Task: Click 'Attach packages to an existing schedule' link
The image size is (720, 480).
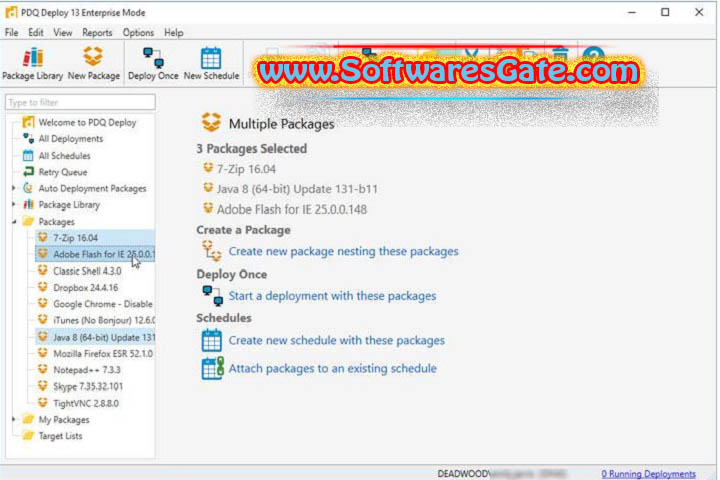Action: [332, 368]
